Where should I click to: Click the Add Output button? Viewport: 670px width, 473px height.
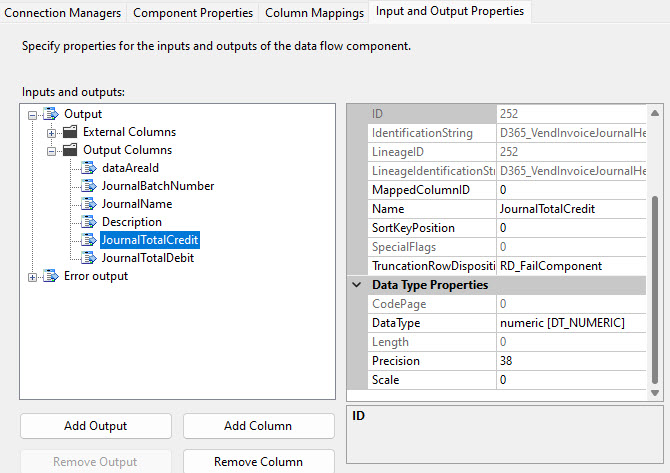tap(96, 426)
